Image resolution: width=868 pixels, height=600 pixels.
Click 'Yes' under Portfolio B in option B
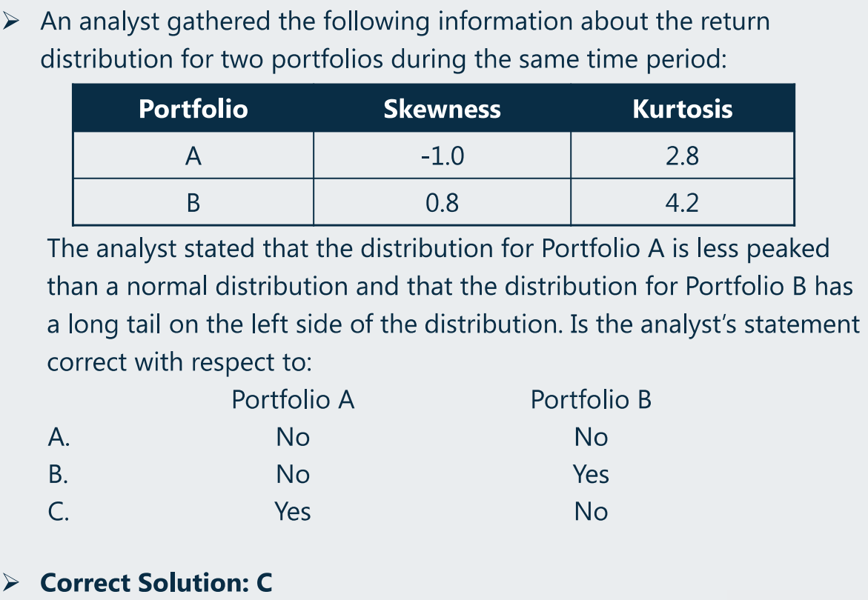click(592, 474)
